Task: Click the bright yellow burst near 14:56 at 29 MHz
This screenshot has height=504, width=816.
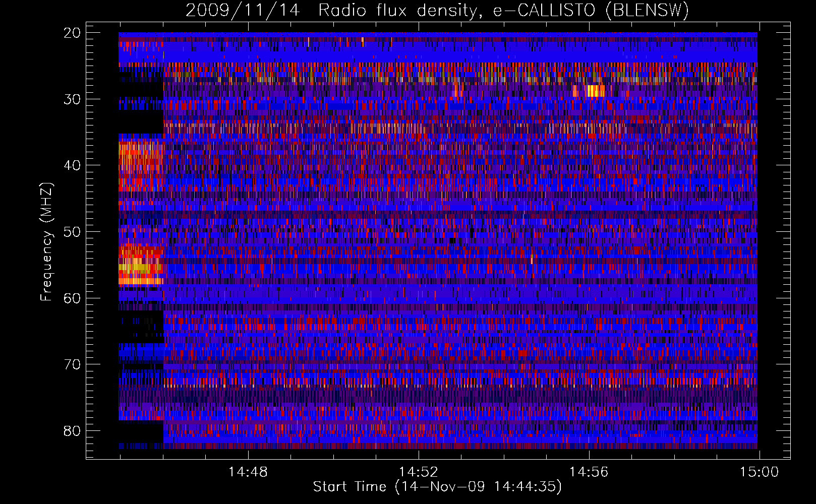Action: [x=595, y=91]
